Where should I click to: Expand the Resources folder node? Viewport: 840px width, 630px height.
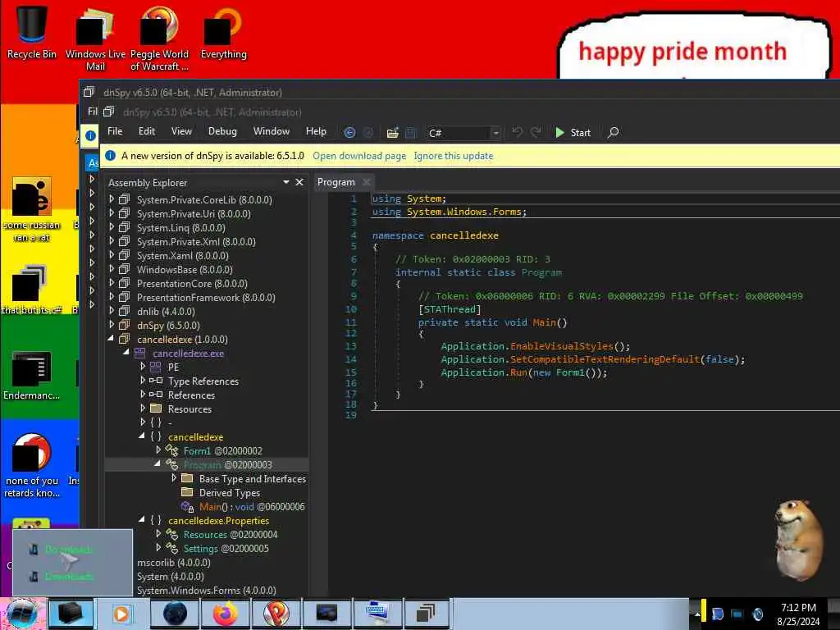pyautogui.click(x=143, y=409)
